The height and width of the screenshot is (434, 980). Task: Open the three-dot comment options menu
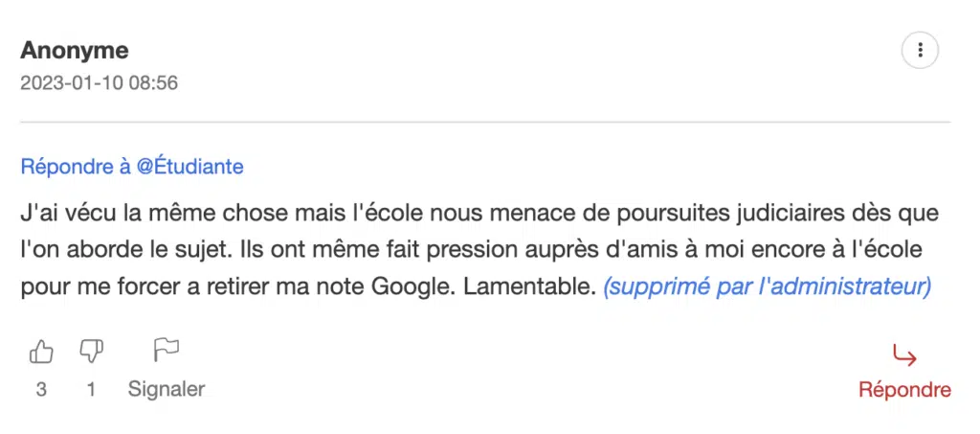pos(920,50)
